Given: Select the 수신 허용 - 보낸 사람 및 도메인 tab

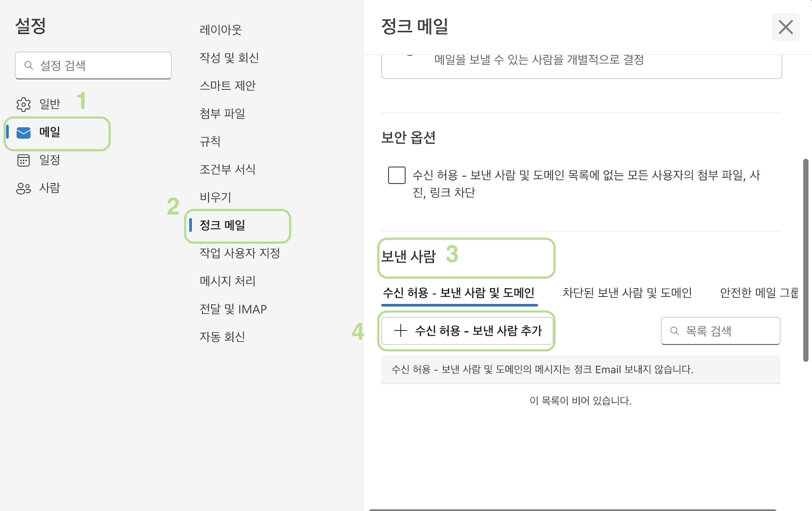Looking at the screenshot, I should click(459, 293).
